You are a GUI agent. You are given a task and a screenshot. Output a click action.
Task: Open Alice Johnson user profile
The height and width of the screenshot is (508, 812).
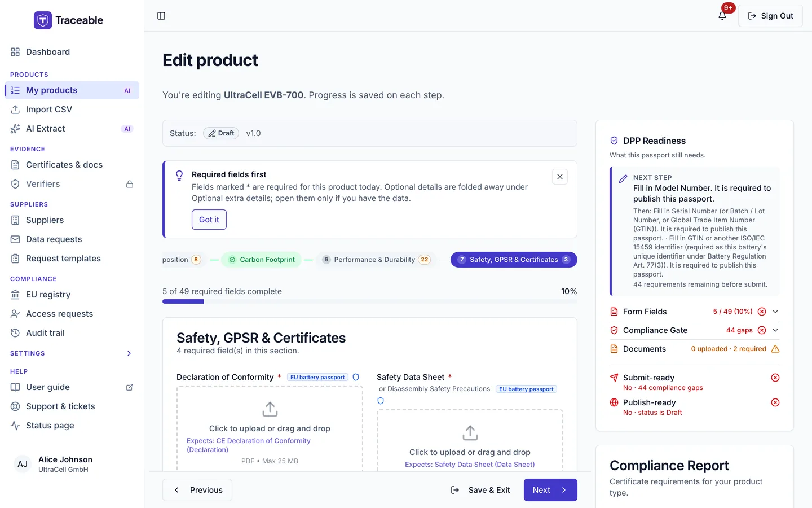click(x=72, y=464)
